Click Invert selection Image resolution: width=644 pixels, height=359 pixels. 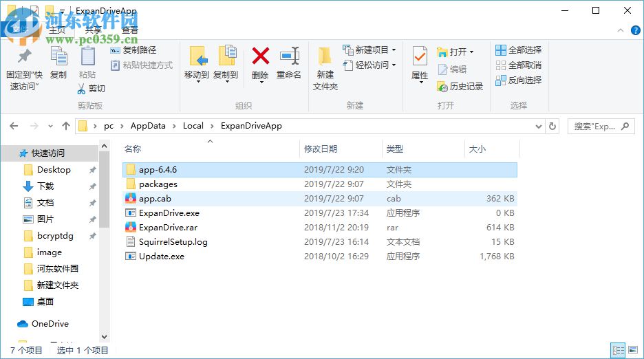[x=518, y=80]
